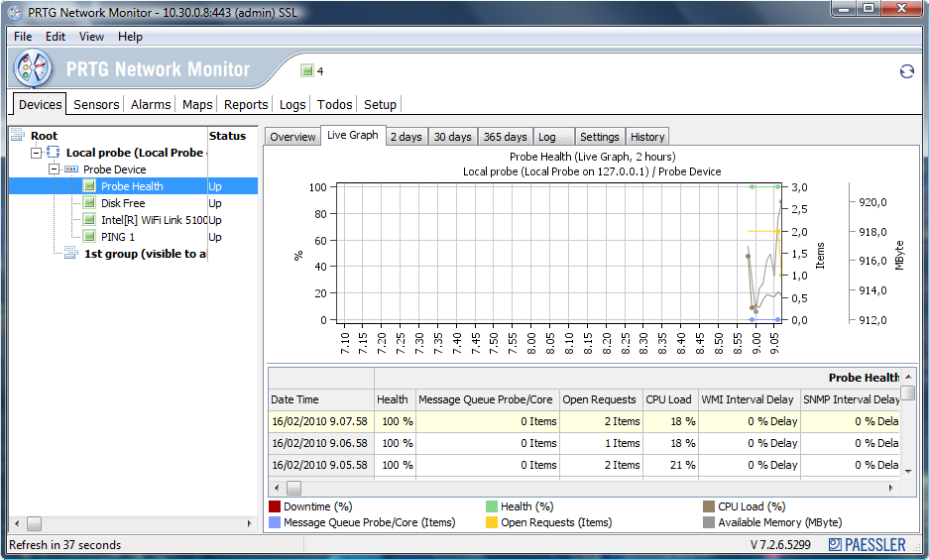This screenshot has height=560, width=929.
Task: Show the 30 days graph tab
Action: (x=453, y=137)
